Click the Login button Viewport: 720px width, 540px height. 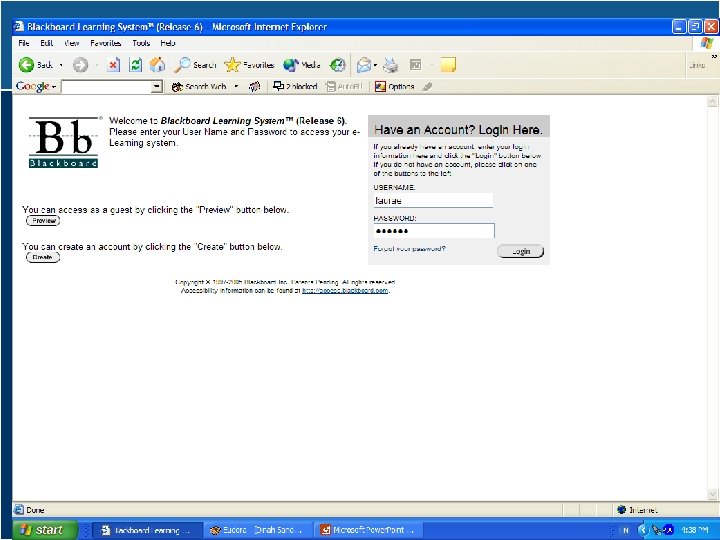520,252
